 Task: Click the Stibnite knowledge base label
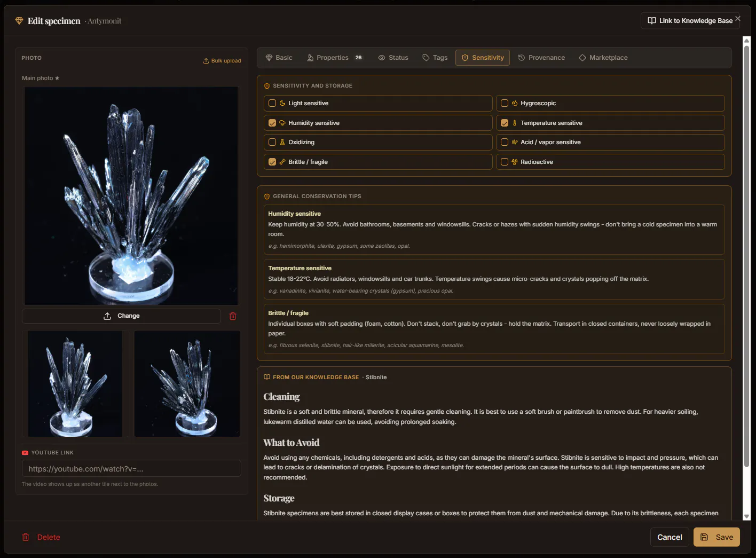coord(376,377)
